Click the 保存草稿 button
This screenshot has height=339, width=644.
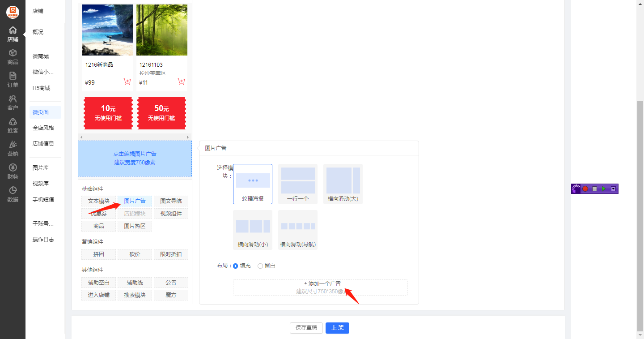(306, 328)
